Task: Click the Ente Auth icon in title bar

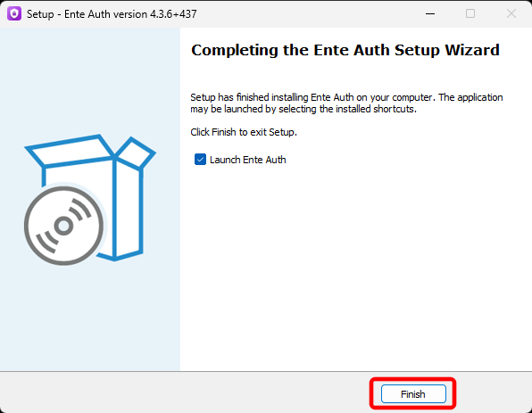Action: 14,14
